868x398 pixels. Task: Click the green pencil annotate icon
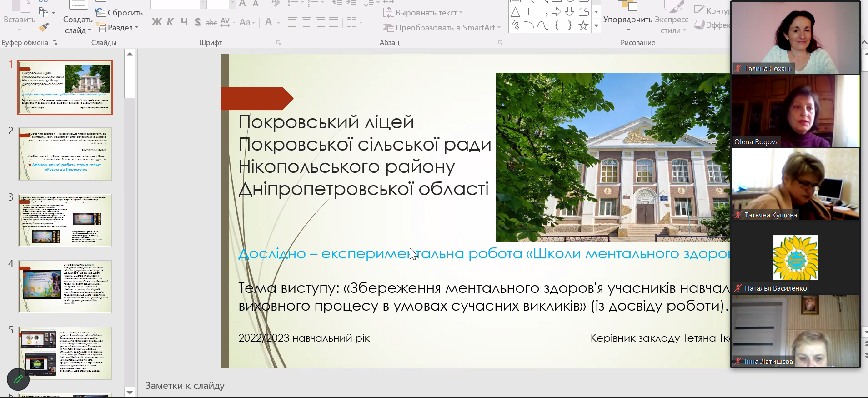[18, 379]
